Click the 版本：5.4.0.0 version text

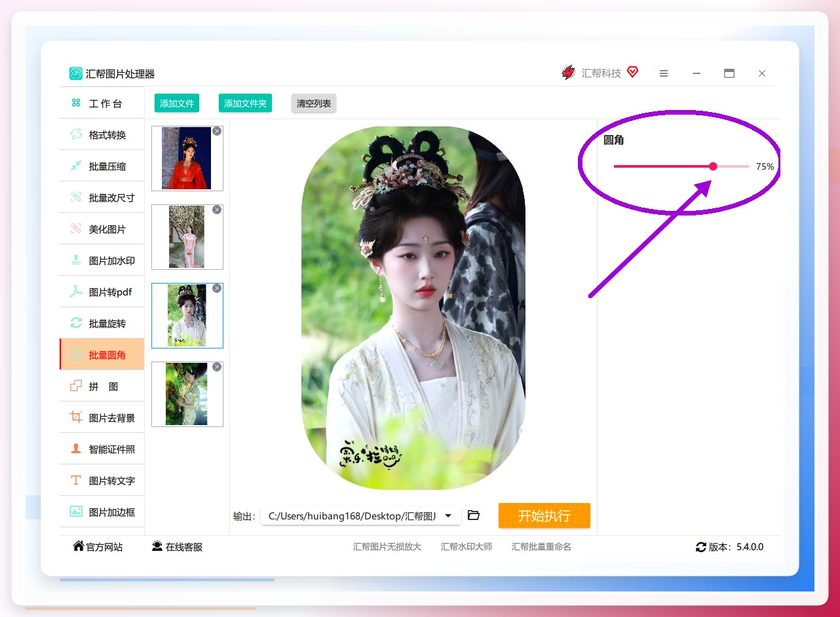(x=736, y=547)
